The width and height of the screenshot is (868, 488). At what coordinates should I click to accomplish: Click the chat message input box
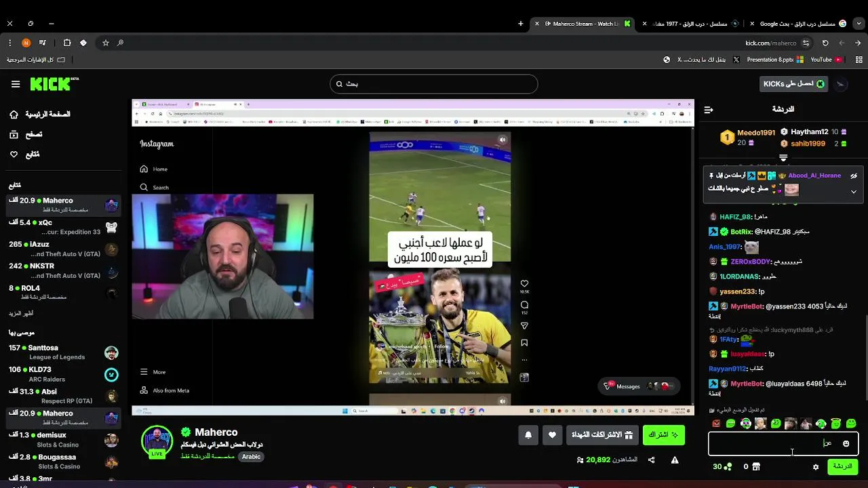[x=783, y=444]
